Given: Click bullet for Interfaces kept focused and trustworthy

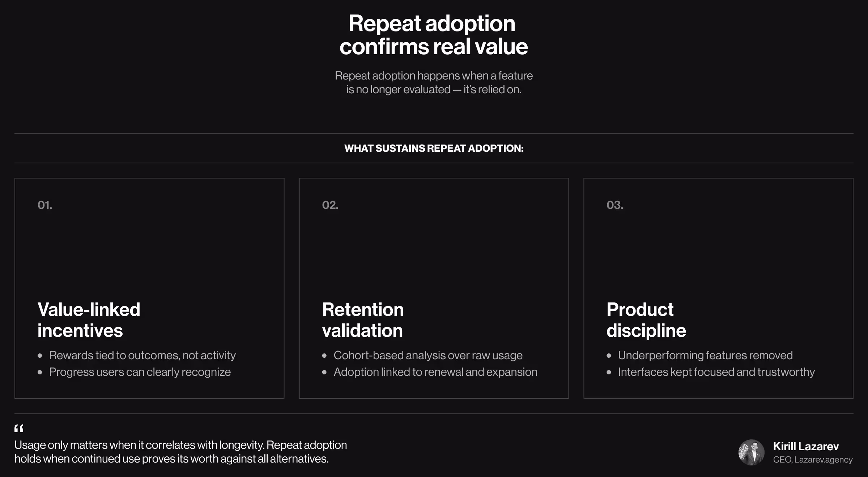Looking at the screenshot, I should 711,372.
